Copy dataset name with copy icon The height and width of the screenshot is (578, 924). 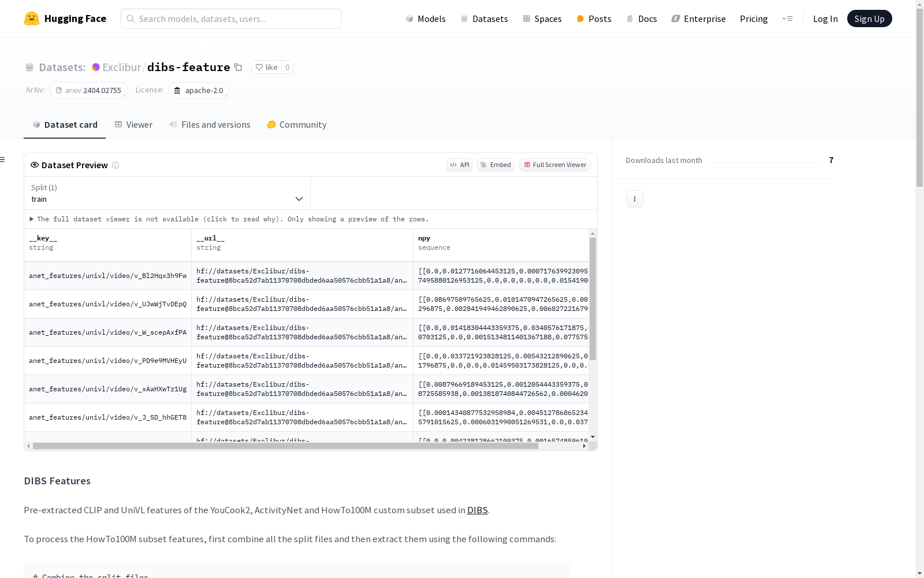238,67
